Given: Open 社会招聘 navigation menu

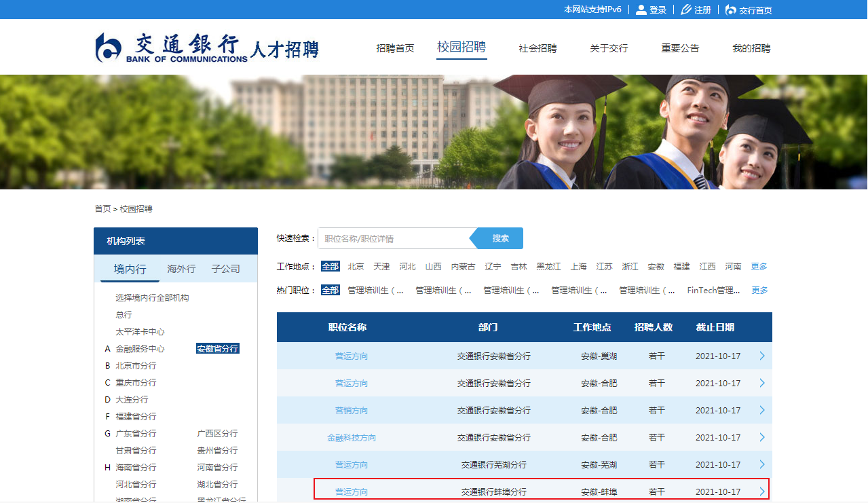Looking at the screenshot, I should pyautogui.click(x=537, y=48).
